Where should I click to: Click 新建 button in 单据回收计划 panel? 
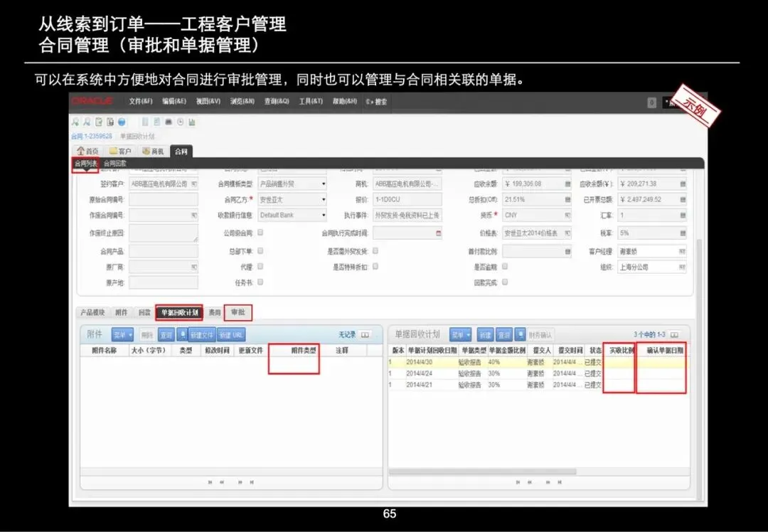click(x=485, y=334)
